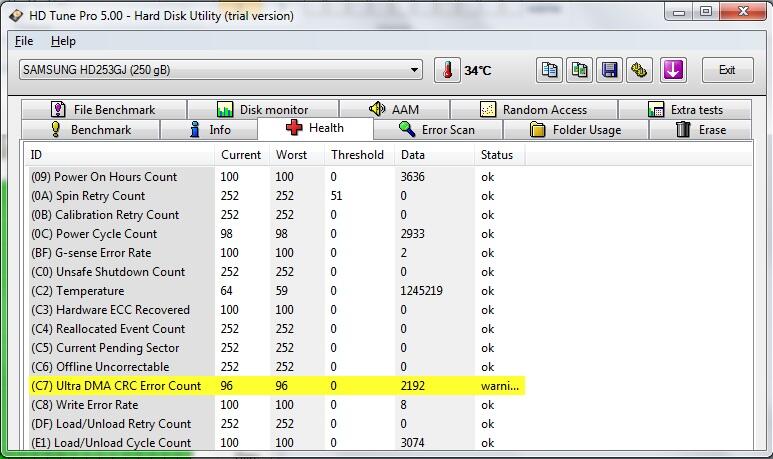The height and width of the screenshot is (459, 773).
Task: Select the Unsafe Shutdown Count row
Action: pyautogui.click(x=275, y=272)
